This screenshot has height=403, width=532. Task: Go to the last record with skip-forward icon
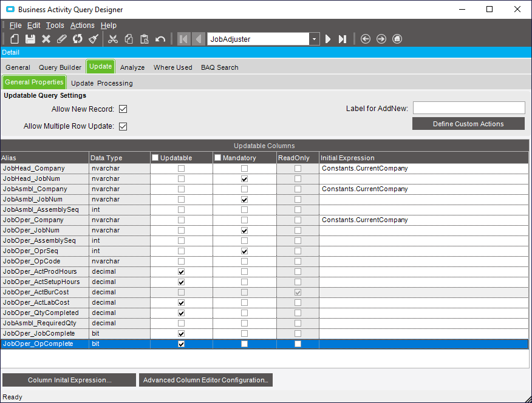(x=343, y=39)
